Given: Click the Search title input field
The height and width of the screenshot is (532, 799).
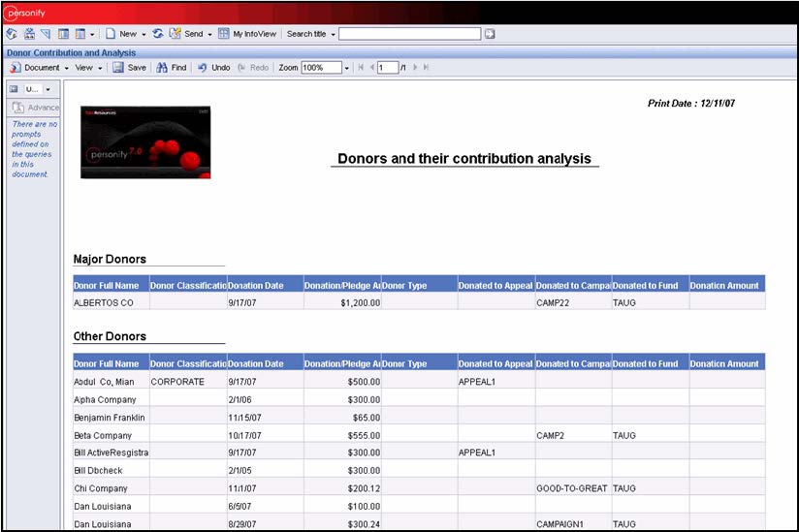Looking at the screenshot, I should pos(410,34).
